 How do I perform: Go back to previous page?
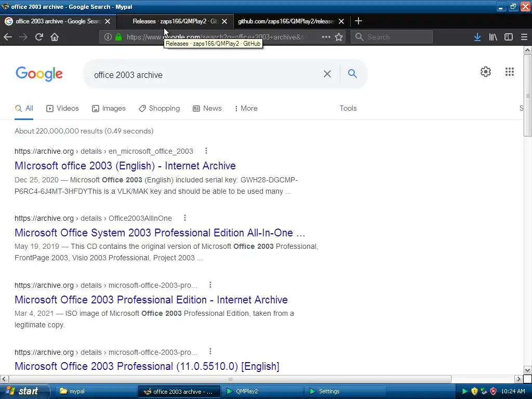pyautogui.click(x=8, y=37)
